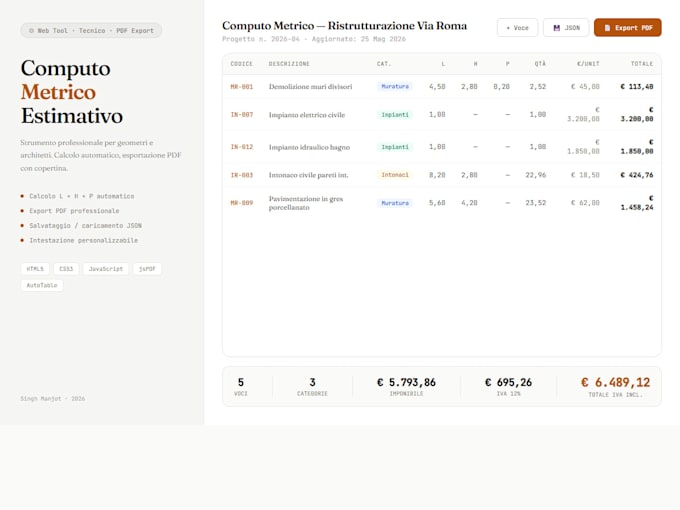Click the Impianti tag in Impianto elettrico row

[395, 115]
